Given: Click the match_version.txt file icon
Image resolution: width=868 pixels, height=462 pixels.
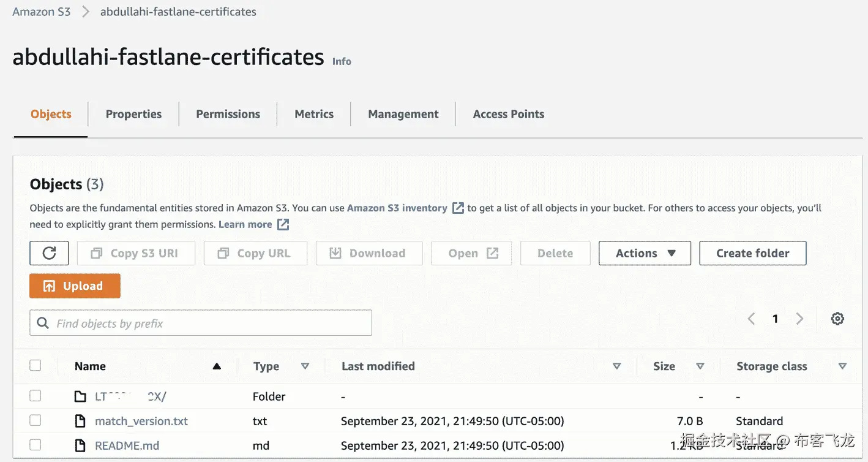Looking at the screenshot, I should 80,421.
